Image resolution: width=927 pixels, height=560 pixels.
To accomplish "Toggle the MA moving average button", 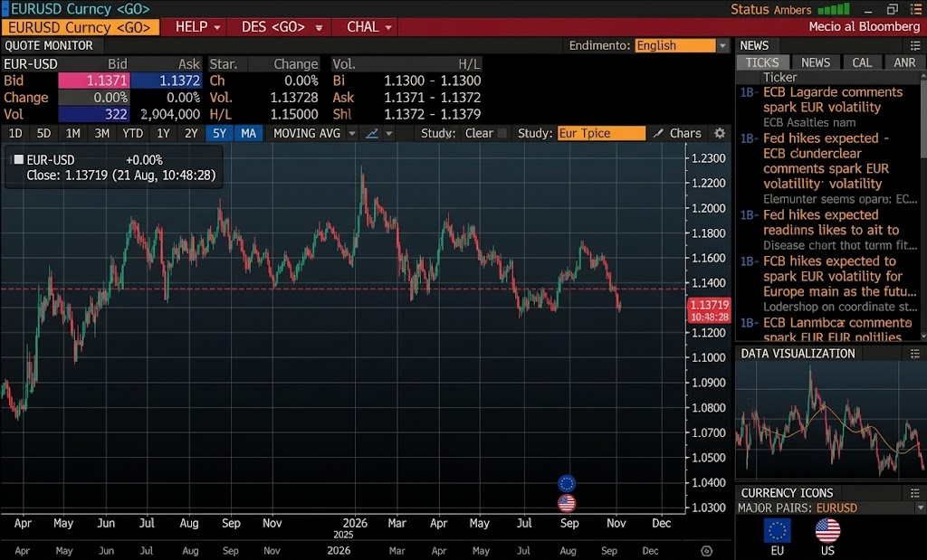I will (x=248, y=134).
